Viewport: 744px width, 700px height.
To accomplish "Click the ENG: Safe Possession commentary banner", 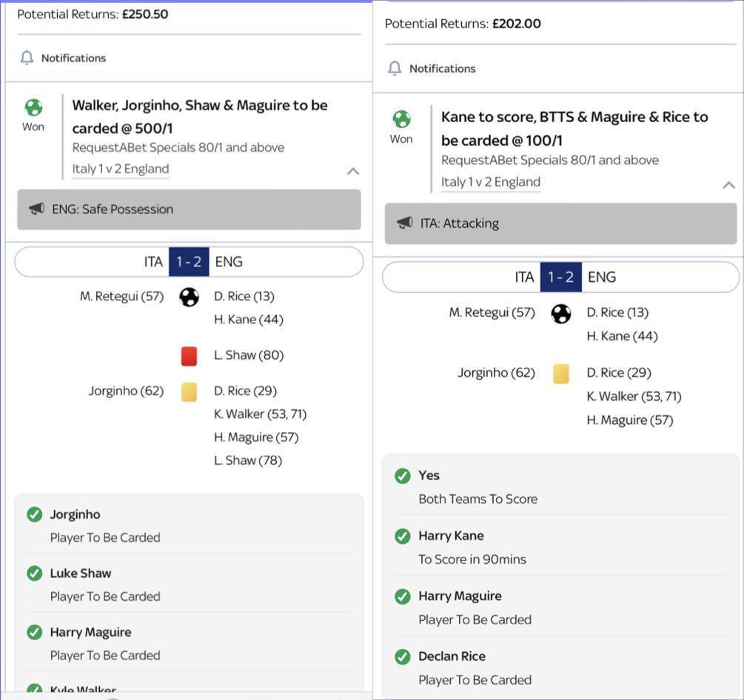I will (x=189, y=209).
